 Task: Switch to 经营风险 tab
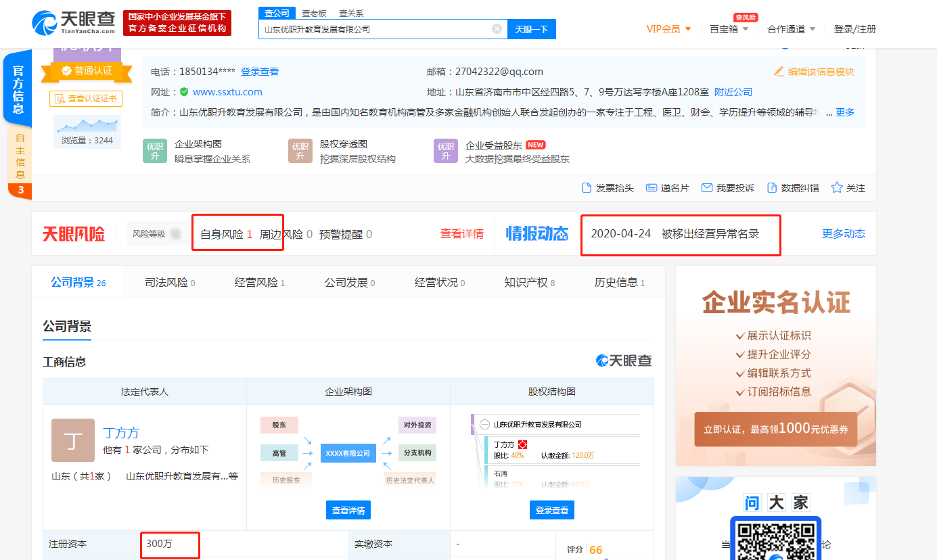260,283
